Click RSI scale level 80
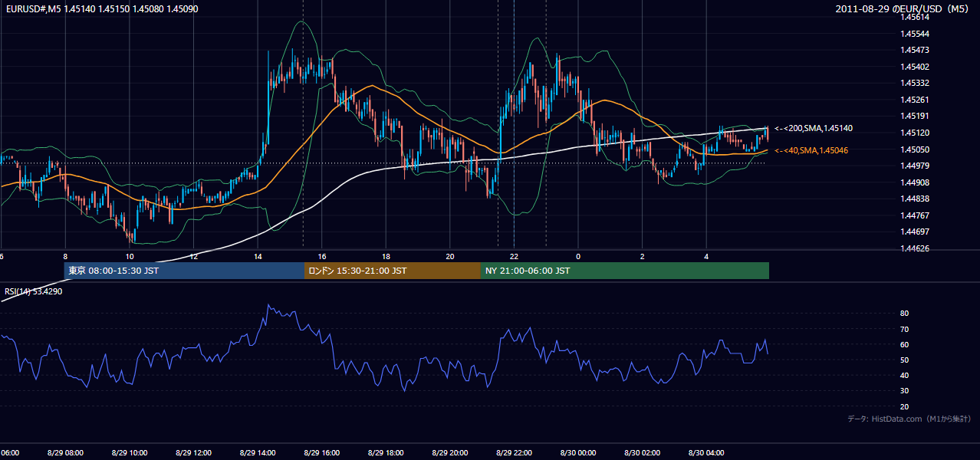980x460 pixels. tap(905, 314)
